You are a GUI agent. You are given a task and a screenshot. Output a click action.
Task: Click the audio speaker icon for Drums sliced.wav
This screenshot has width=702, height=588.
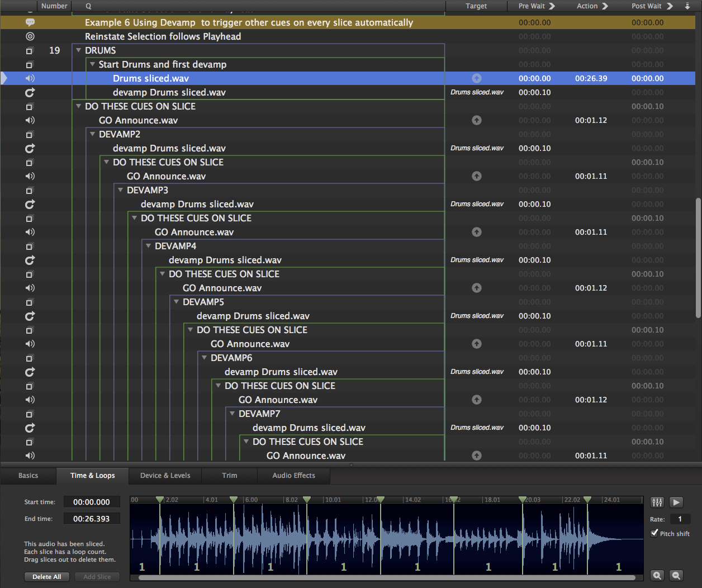(30, 78)
